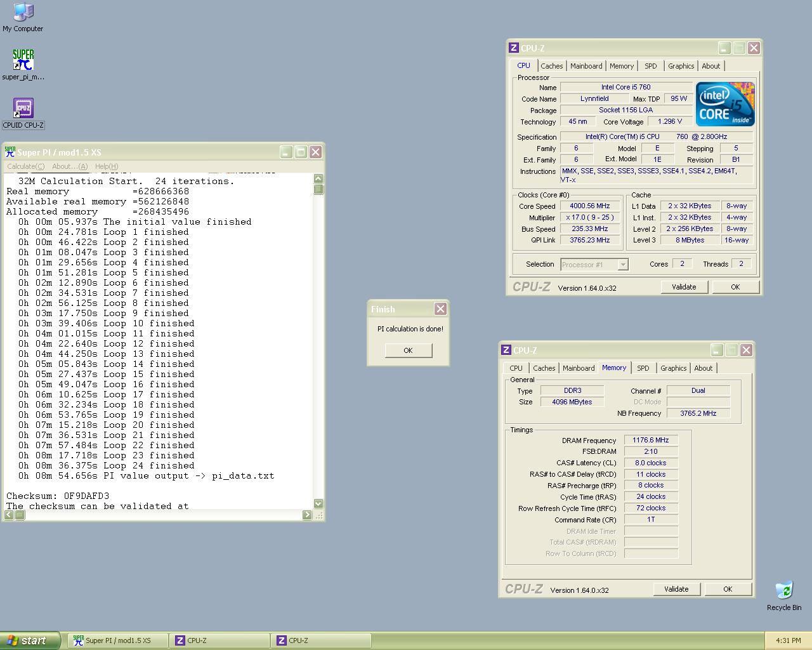Screen dimensions: 812x650
Task: Click the 4:31 PM taskbar clock
Action: tap(788, 640)
